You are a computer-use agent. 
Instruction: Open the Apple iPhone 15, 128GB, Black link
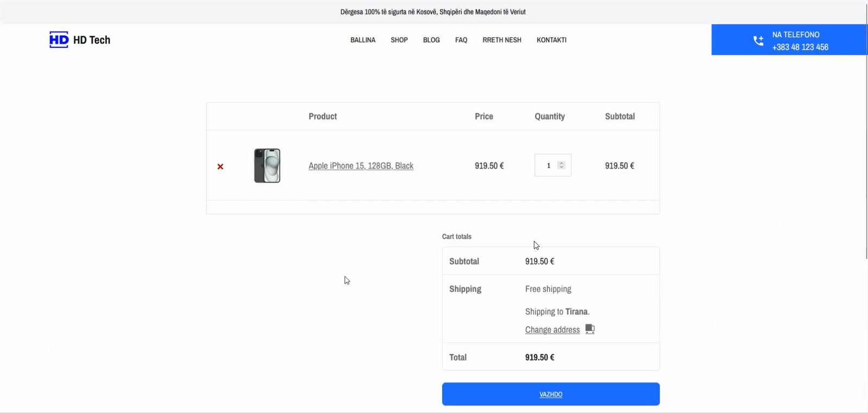361,166
